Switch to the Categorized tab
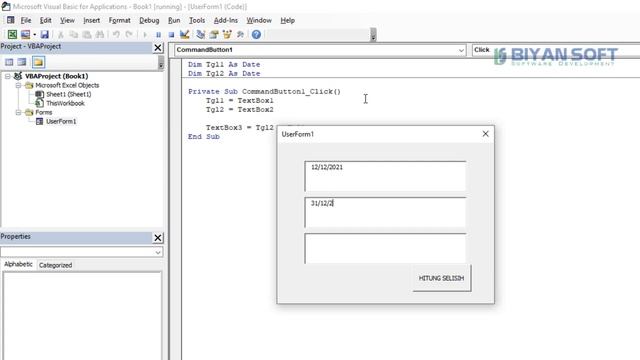The height and width of the screenshot is (360, 640). [56, 265]
